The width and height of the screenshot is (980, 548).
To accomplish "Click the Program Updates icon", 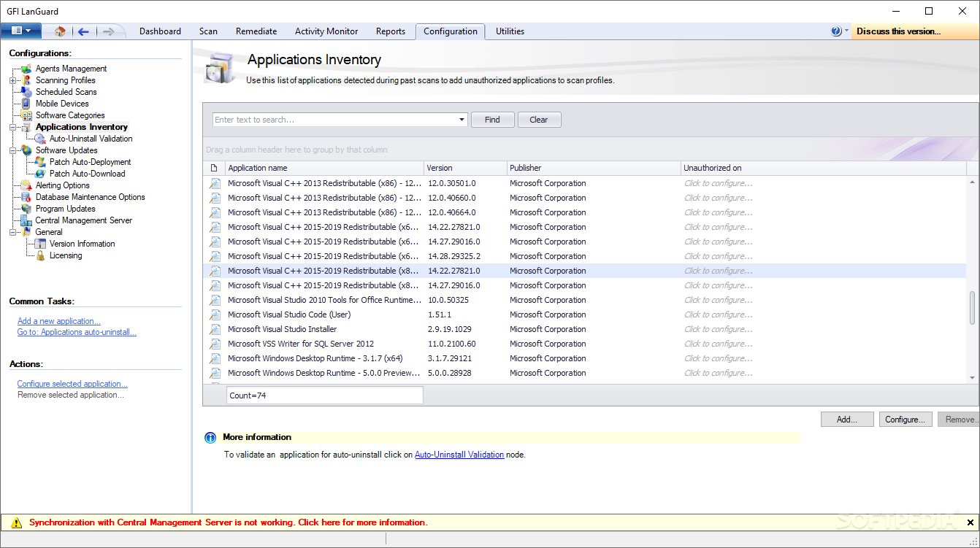I will pyautogui.click(x=26, y=209).
